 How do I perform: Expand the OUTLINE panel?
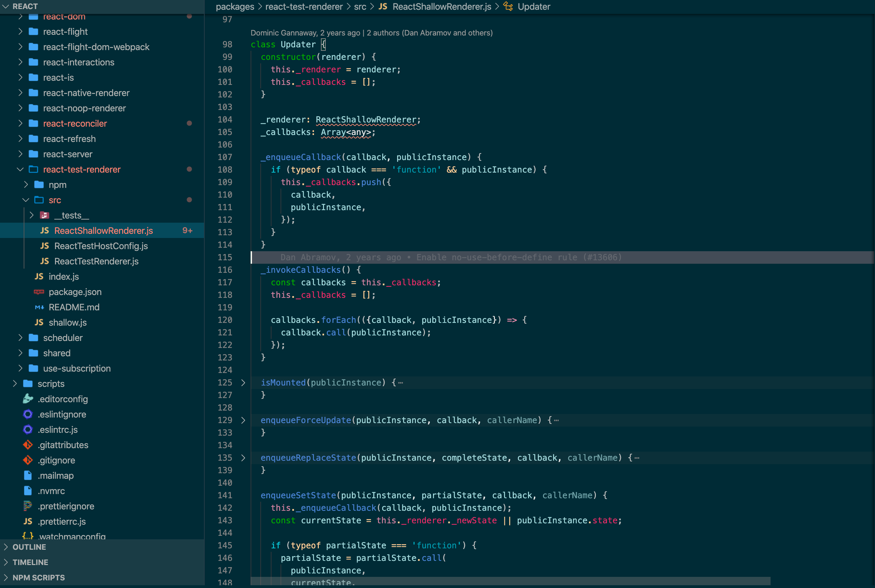[x=6, y=547]
